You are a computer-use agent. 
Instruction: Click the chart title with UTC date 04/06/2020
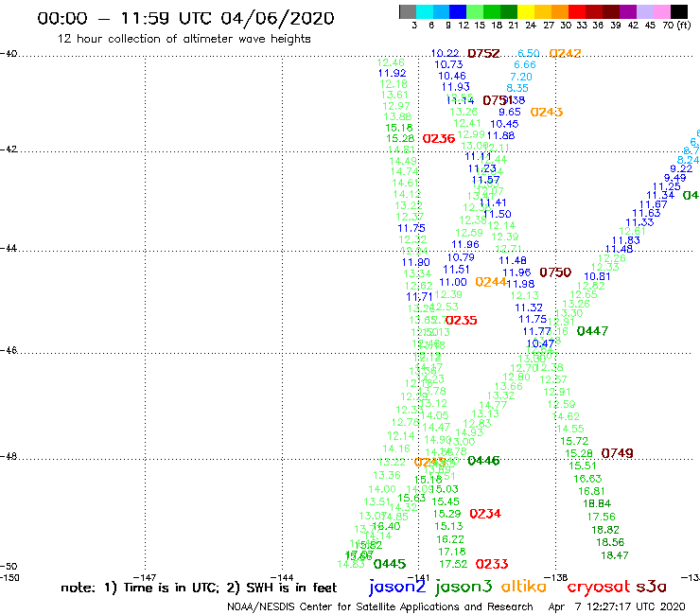click(x=185, y=18)
